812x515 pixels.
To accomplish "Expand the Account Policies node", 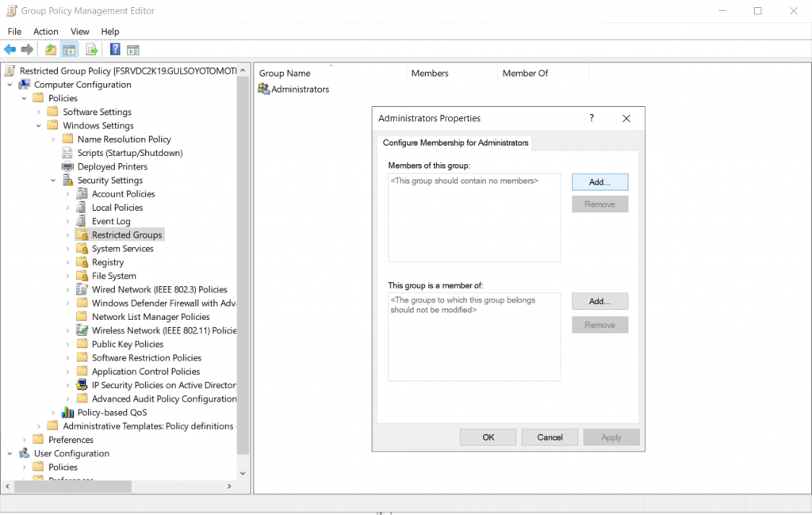I will [x=68, y=194].
